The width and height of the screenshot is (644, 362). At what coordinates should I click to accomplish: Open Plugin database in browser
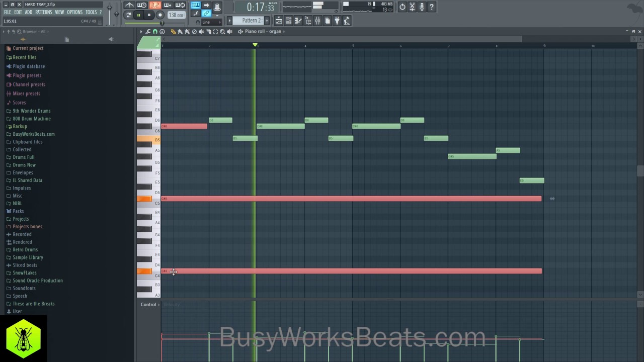tap(29, 66)
